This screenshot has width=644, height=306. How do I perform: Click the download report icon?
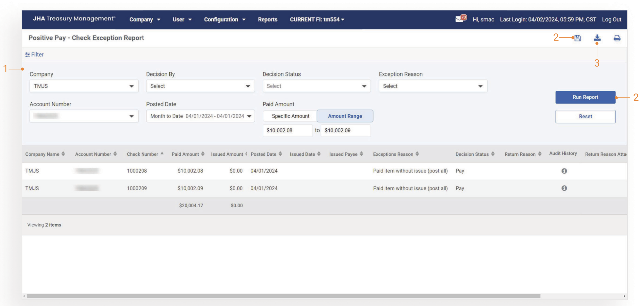597,38
